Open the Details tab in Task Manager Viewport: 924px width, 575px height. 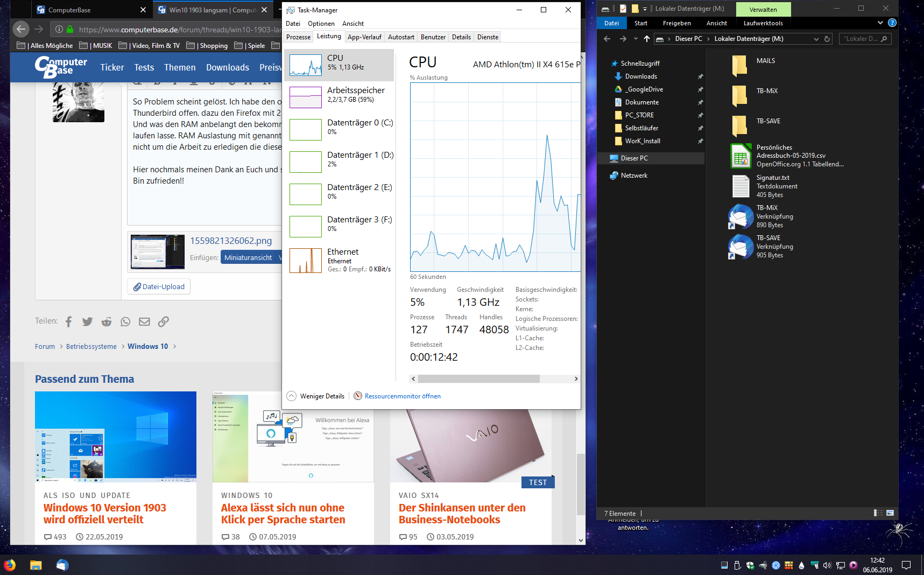[461, 37]
